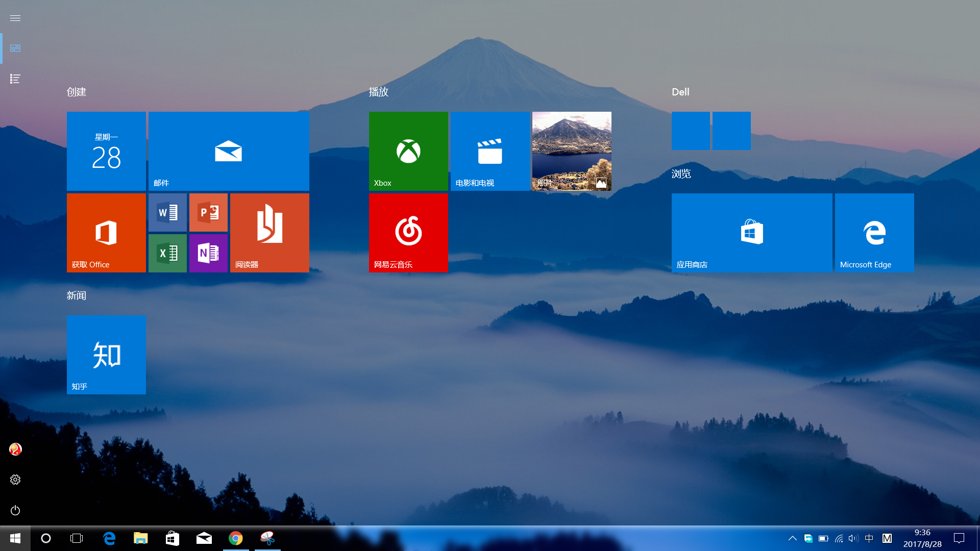
Task: Open the Mail tile
Action: point(229,151)
